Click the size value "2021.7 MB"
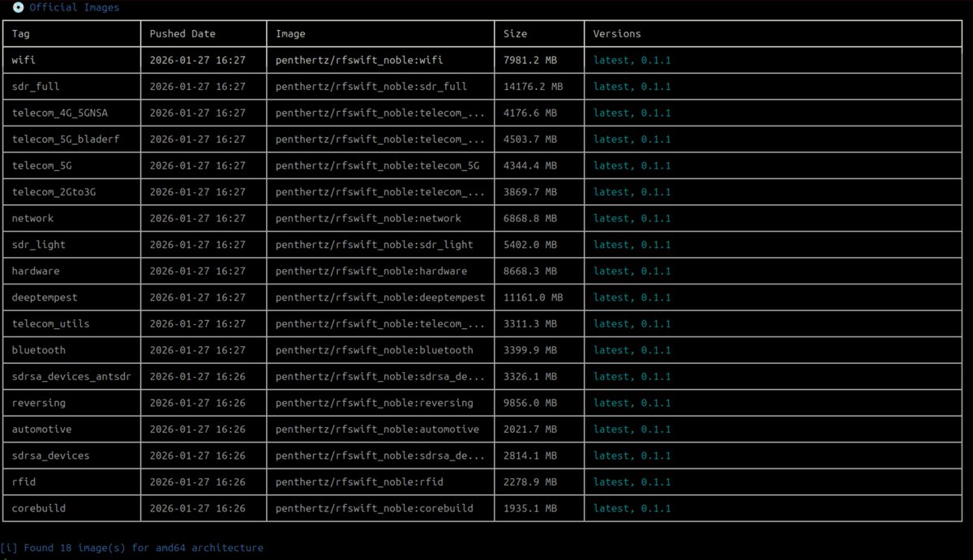 pyautogui.click(x=529, y=429)
